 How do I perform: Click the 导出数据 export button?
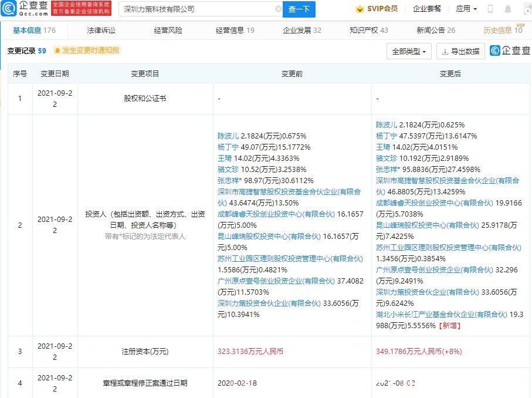460,52
